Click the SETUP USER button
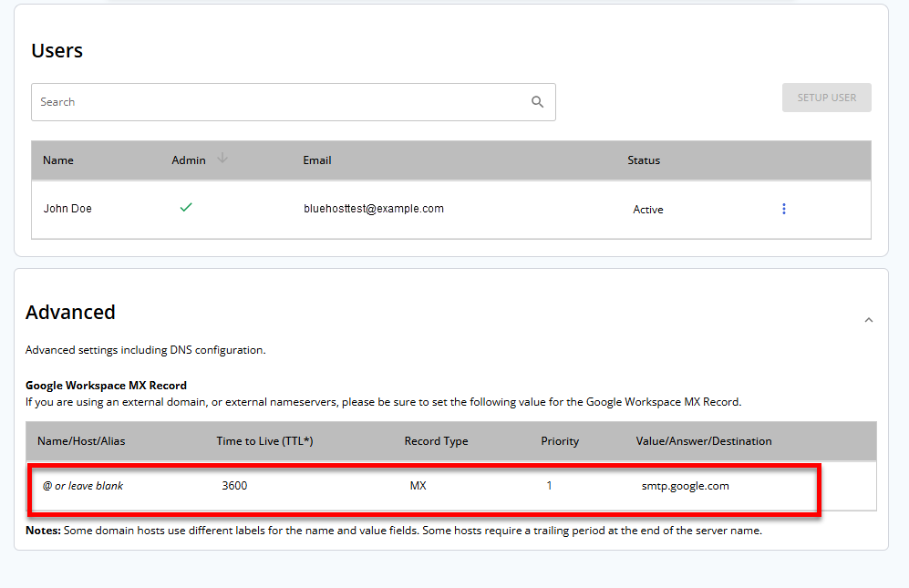The width and height of the screenshot is (909, 588). 826,98
